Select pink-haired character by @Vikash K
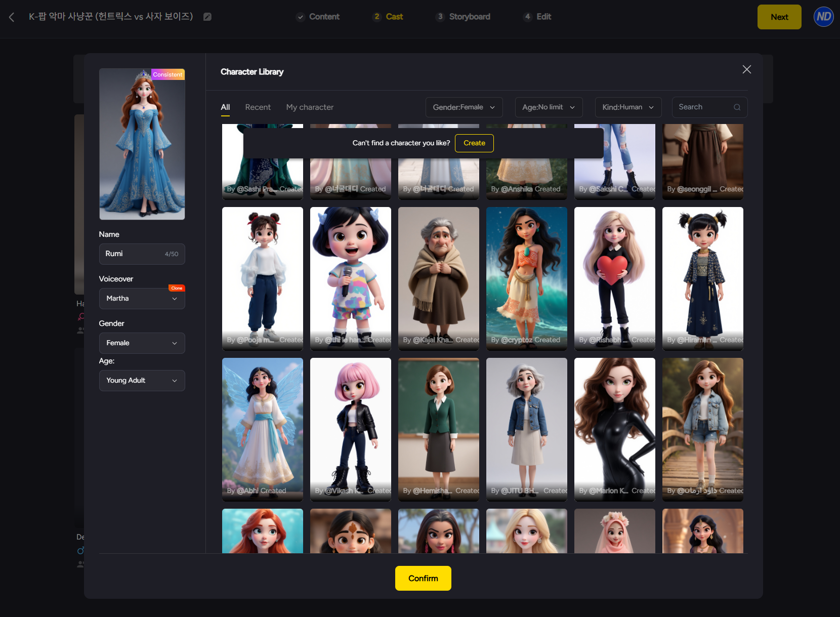 (351, 430)
